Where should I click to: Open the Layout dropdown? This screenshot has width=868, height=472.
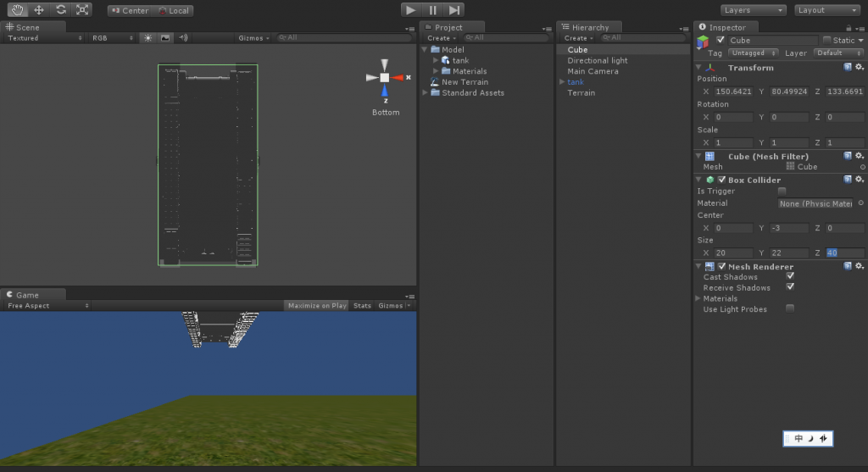click(827, 10)
